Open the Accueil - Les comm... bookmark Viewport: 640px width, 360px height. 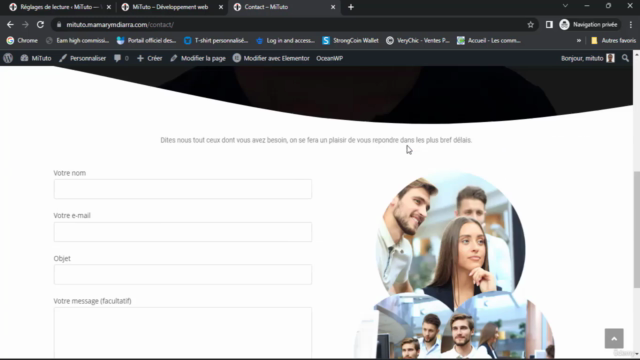tap(489, 40)
